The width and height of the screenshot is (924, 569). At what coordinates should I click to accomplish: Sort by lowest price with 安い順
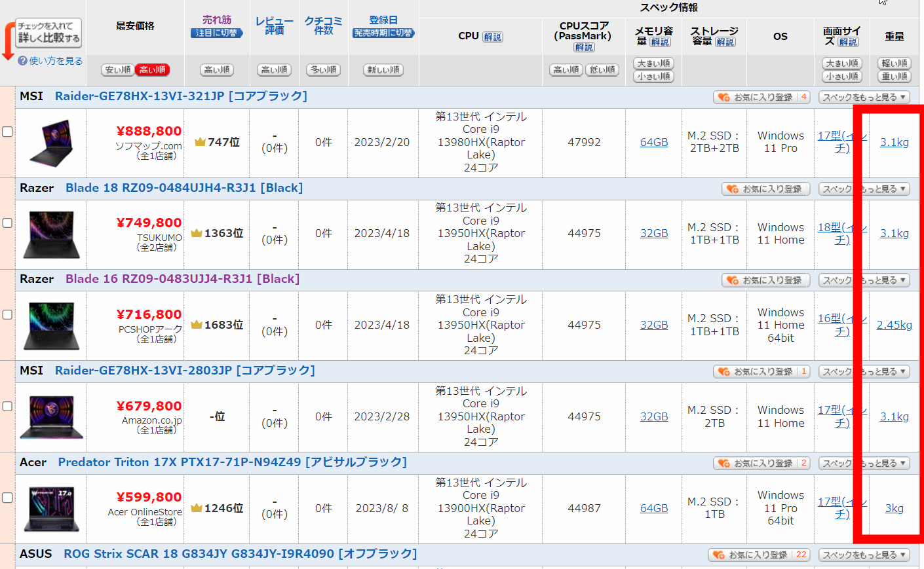(118, 70)
